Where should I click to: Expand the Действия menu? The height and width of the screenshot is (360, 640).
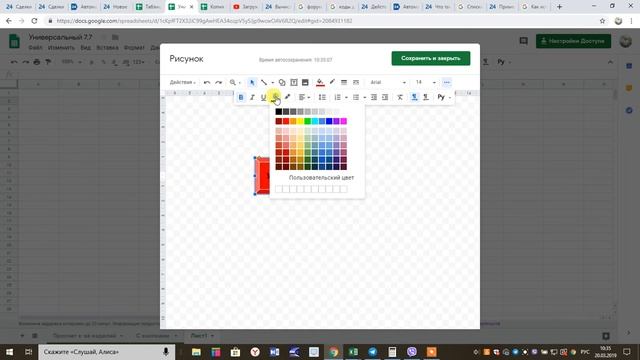pos(182,82)
